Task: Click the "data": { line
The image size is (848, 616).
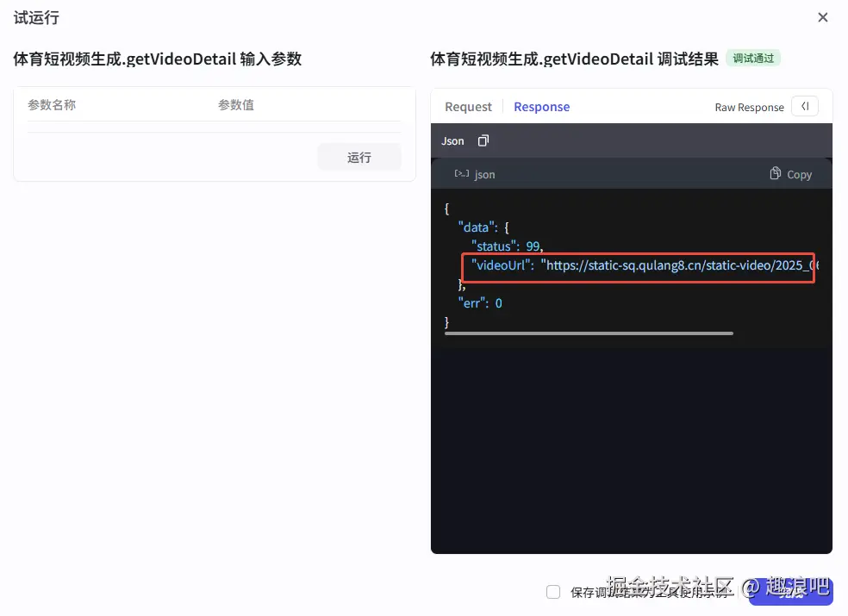Action: 483,227
